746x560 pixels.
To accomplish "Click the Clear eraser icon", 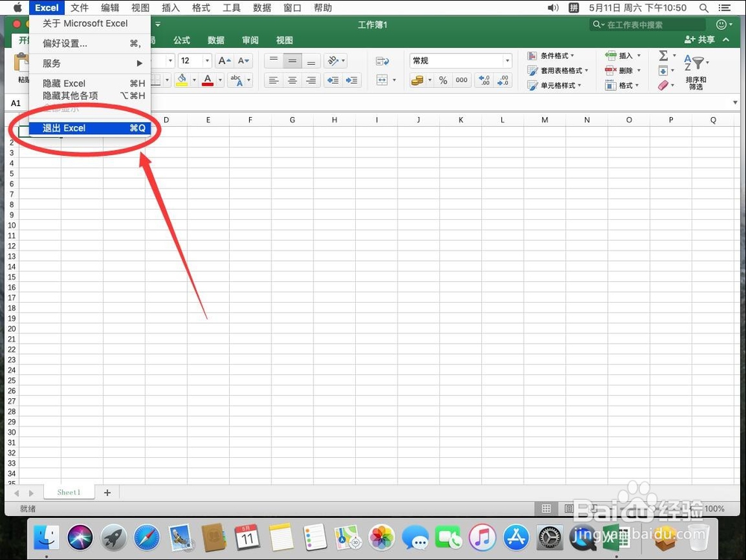I will click(663, 85).
